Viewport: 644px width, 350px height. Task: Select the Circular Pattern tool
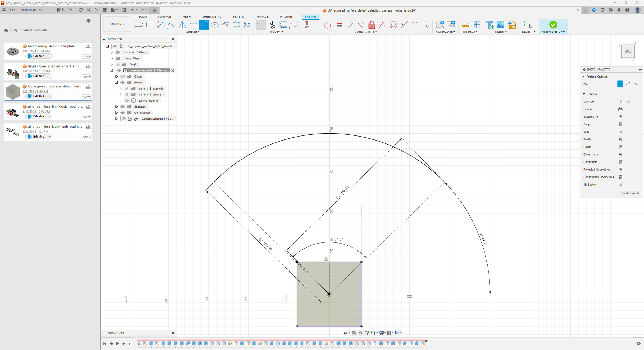coord(236,25)
